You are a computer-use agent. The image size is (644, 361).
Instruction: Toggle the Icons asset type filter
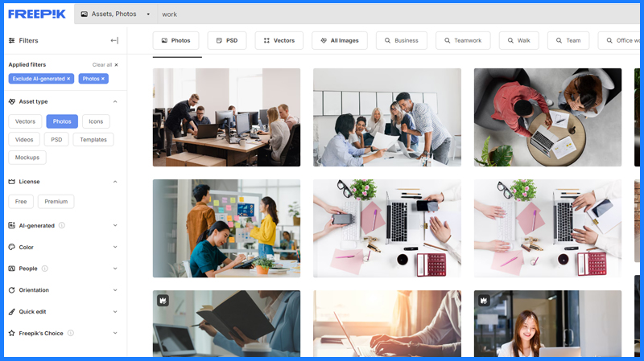96,121
